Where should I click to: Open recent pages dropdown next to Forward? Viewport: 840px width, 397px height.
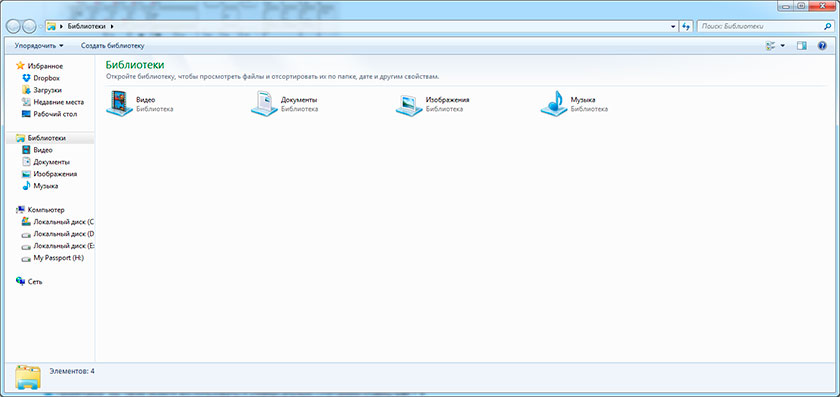(x=41, y=26)
